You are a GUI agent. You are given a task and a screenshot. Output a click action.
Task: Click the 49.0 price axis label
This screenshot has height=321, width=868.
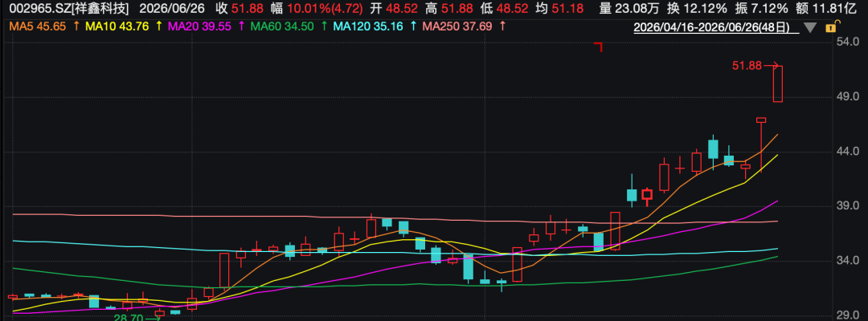[848, 97]
